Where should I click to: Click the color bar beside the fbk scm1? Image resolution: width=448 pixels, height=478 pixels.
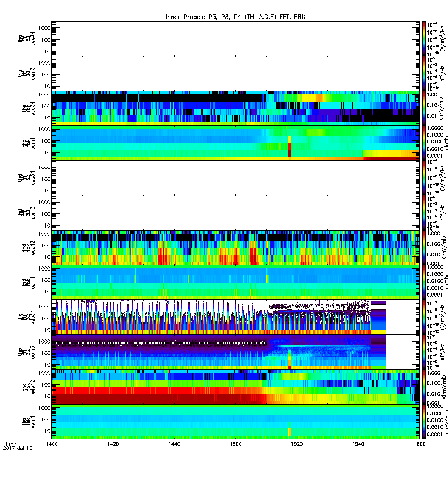tap(424, 422)
